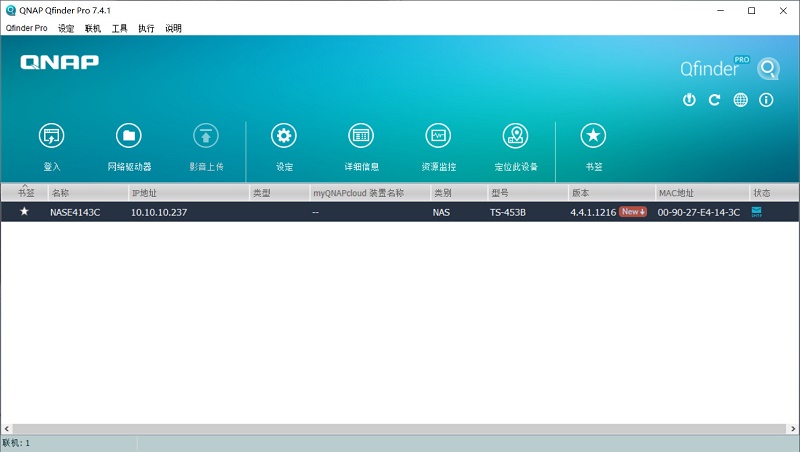Viewport: 800px width, 452px height.
Task: Sort by myQNAPcloud 装置名称 column header
Action: (370, 192)
